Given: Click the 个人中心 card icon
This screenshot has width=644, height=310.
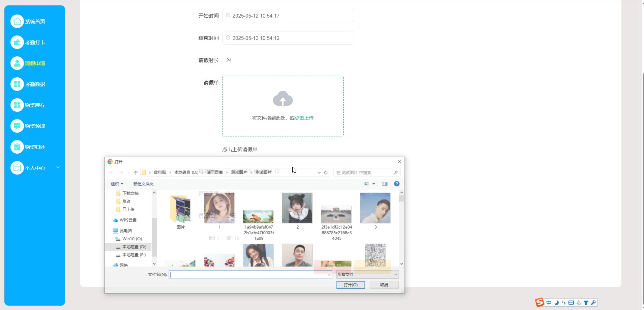Looking at the screenshot, I should (17, 168).
